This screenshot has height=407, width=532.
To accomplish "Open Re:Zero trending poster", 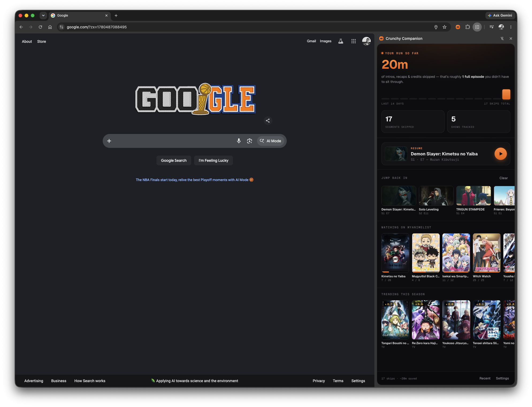I will (x=426, y=320).
